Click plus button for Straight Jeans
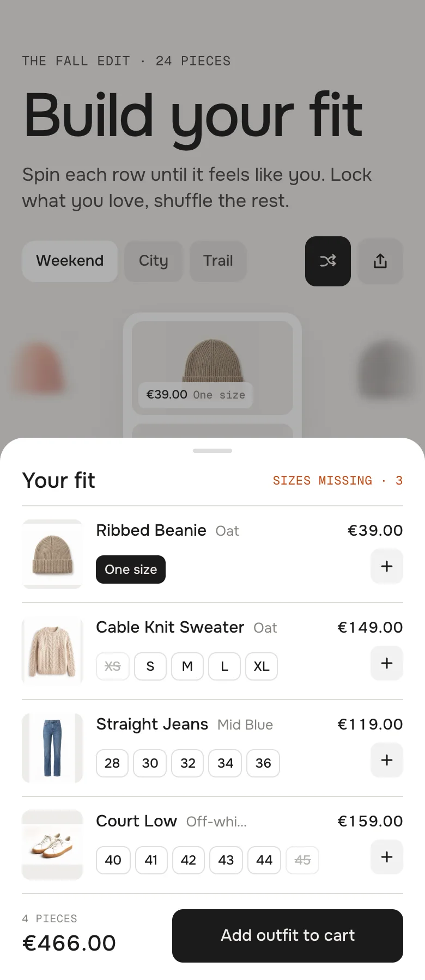 click(x=387, y=760)
